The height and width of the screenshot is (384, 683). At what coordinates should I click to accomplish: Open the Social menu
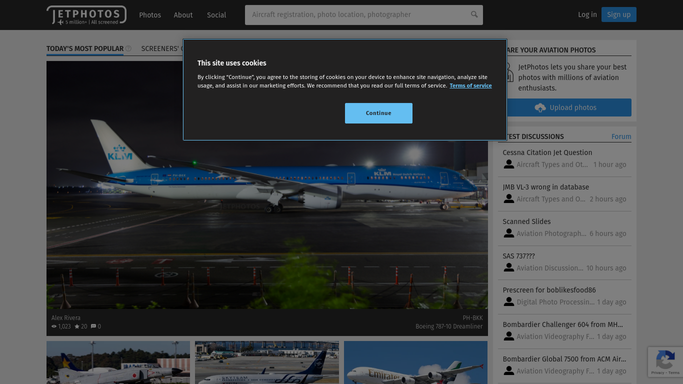216,15
